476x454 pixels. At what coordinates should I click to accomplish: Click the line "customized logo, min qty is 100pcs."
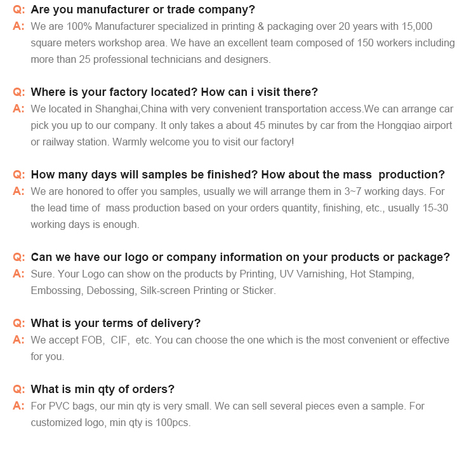[x=110, y=422]
